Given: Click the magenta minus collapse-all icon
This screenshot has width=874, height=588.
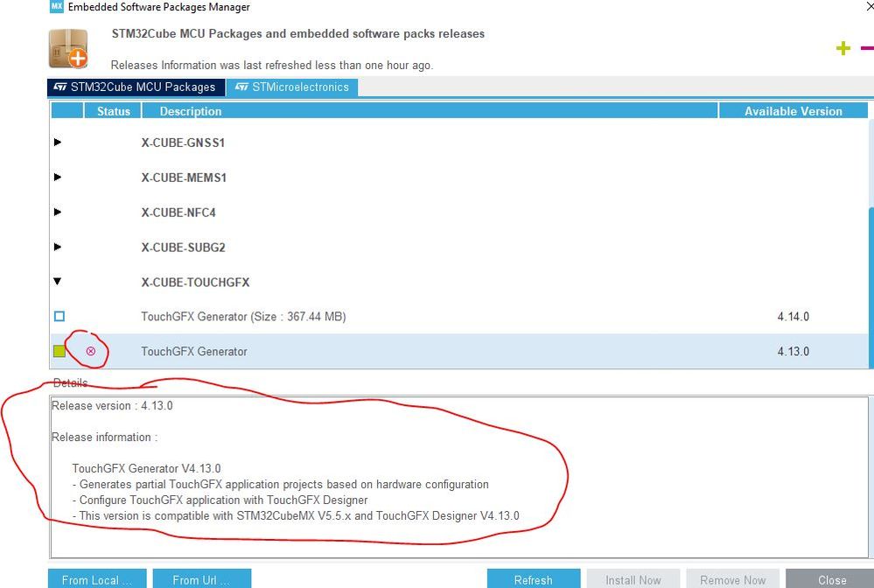Looking at the screenshot, I should pyautogui.click(x=867, y=48).
